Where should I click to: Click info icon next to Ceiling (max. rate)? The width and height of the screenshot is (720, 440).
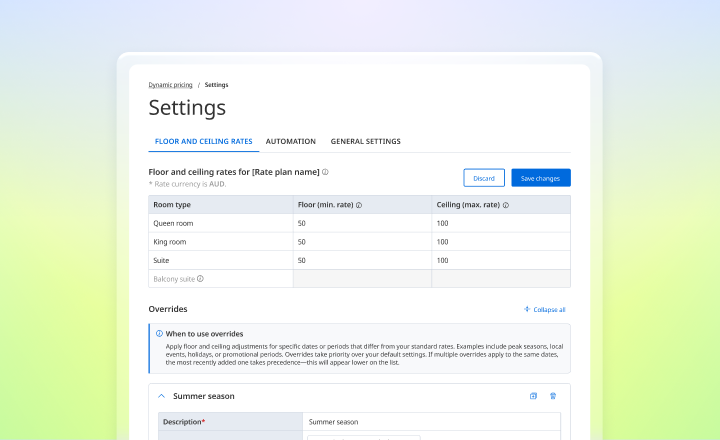[506, 205]
